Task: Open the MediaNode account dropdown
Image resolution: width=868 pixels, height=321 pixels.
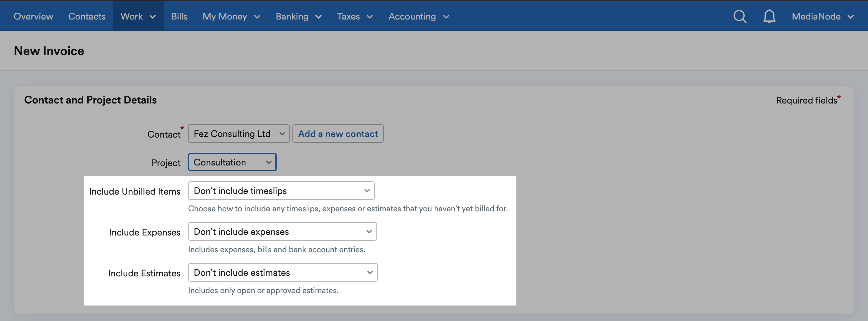Action: (822, 16)
